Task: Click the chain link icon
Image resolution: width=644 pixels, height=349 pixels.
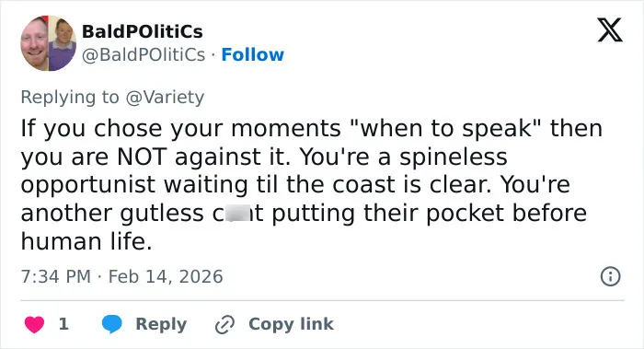Action: click(x=225, y=324)
